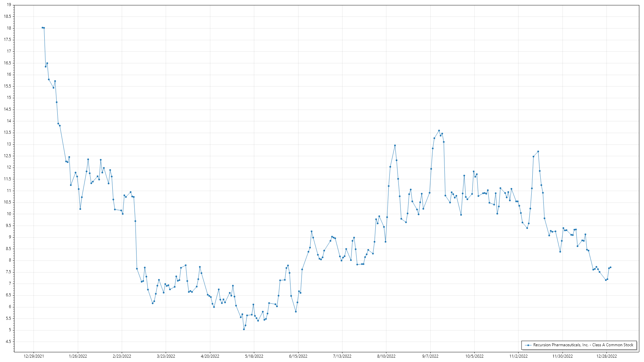This screenshot has height=362, width=644.
Task: Click the 4.5 label on the y-axis
Action: pos(8,342)
